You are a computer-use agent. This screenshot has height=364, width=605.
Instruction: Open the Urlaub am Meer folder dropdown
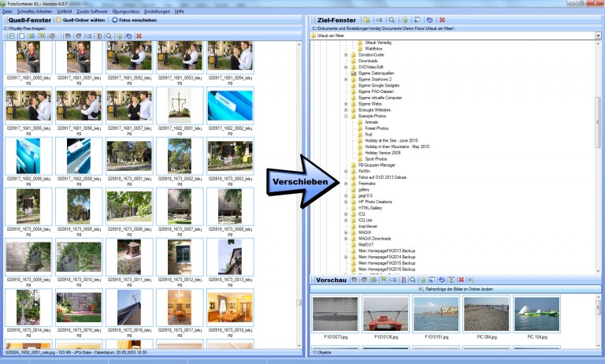(x=598, y=35)
